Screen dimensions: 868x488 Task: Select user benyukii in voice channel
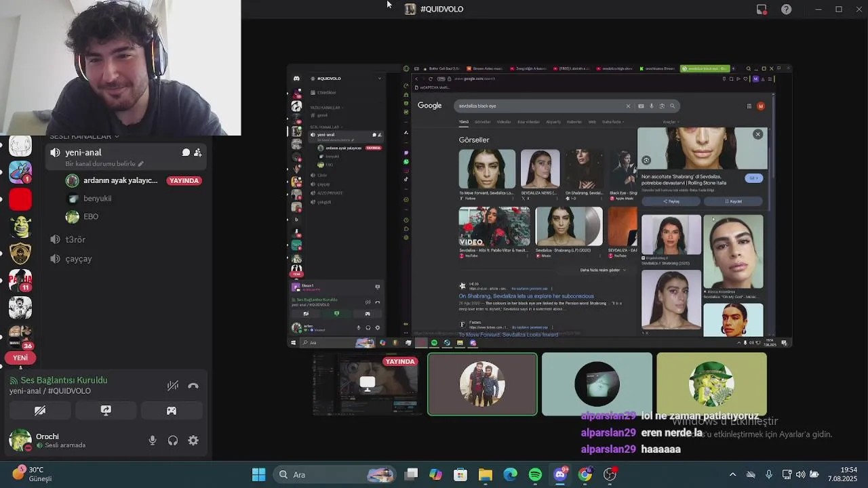tap(97, 199)
